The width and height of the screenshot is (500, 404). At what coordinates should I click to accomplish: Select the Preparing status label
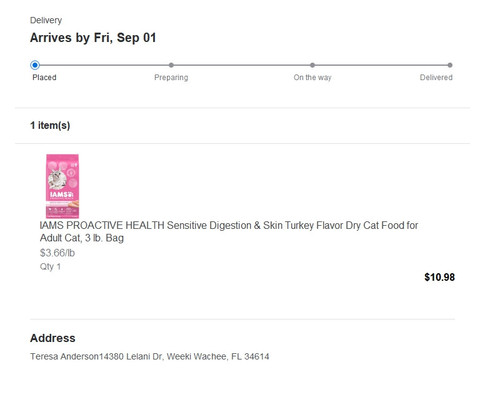(x=171, y=77)
